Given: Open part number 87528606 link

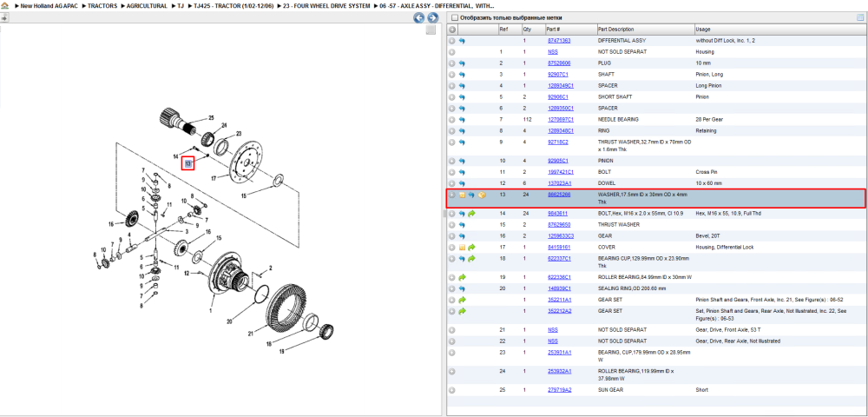Looking at the screenshot, I should [559, 63].
